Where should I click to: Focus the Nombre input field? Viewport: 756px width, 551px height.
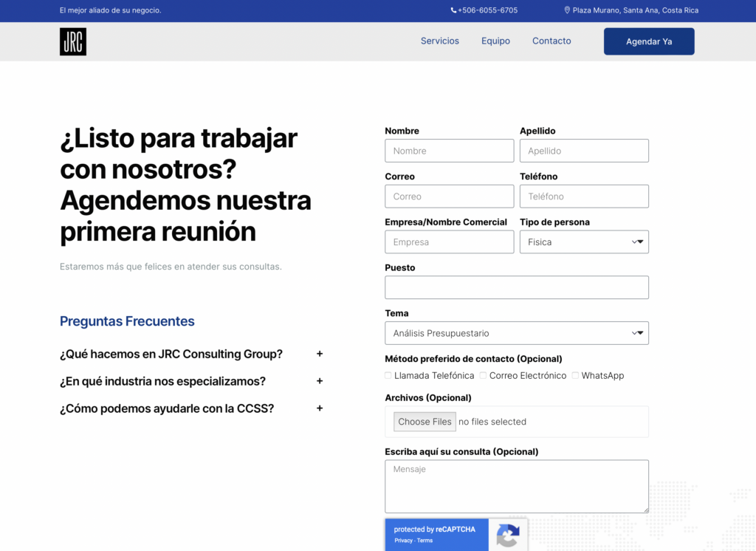point(450,151)
